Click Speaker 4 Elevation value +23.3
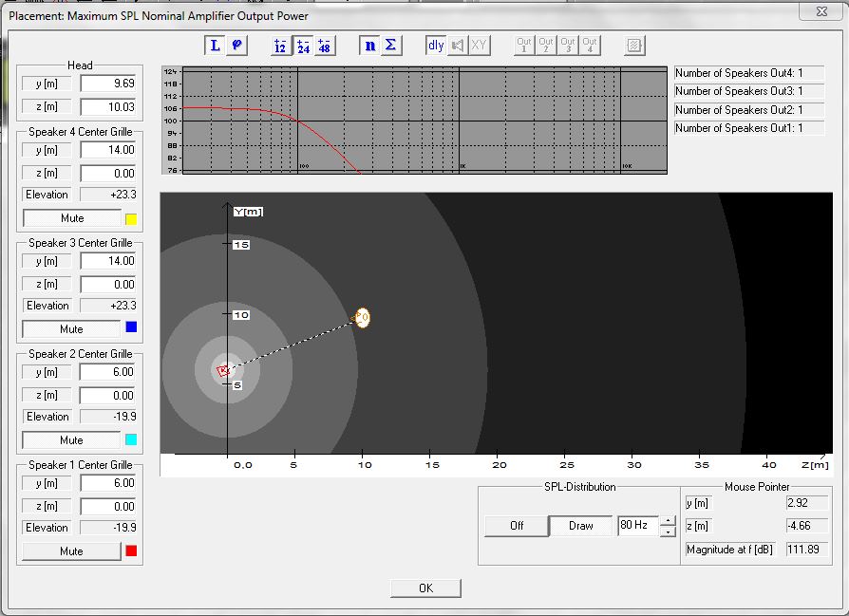This screenshot has height=616, width=849. pos(108,195)
